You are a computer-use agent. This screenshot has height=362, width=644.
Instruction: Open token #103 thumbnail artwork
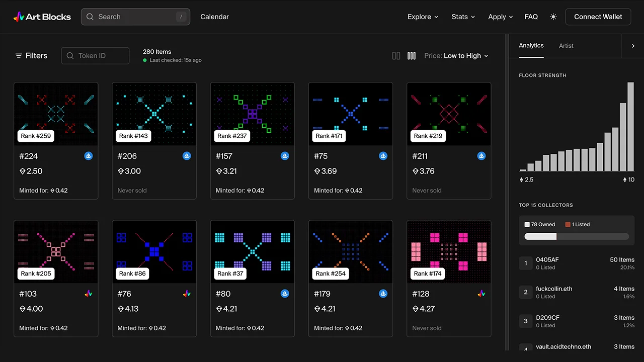[56, 251]
